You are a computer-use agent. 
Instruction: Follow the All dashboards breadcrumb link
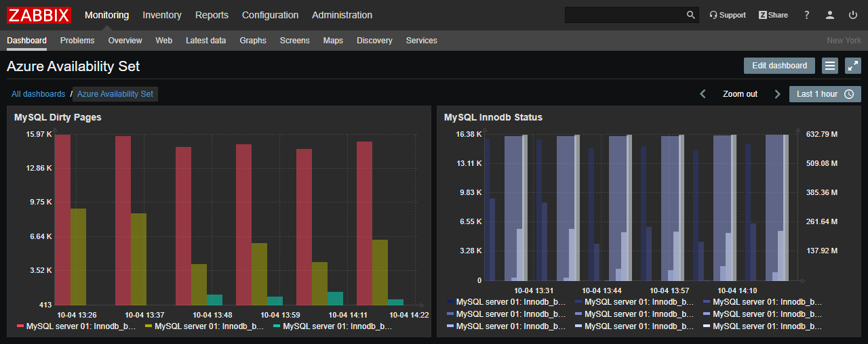tap(39, 94)
